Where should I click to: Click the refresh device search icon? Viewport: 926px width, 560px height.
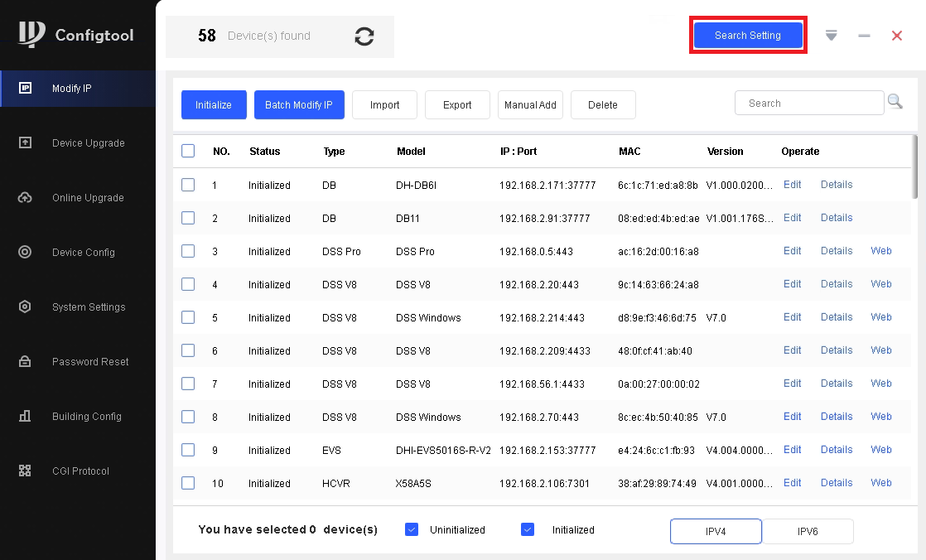click(x=364, y=36)
